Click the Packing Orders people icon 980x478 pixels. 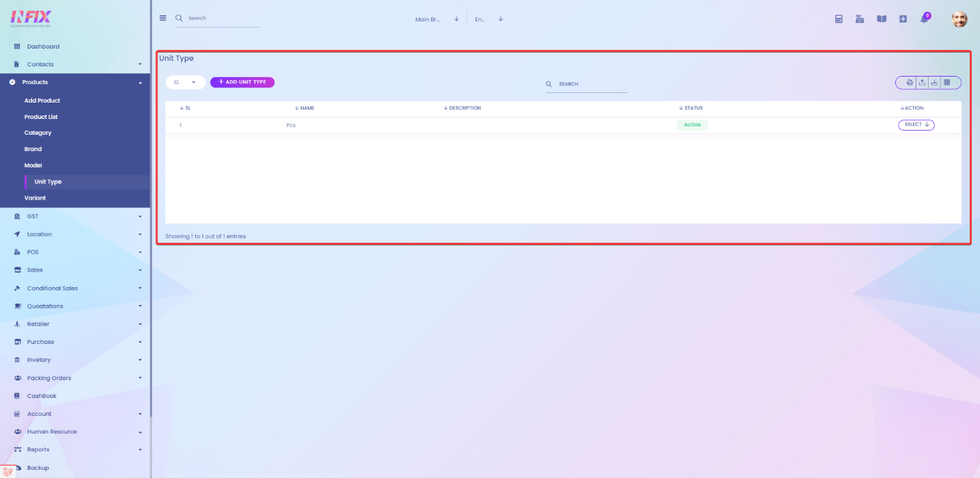coord(18,378)
